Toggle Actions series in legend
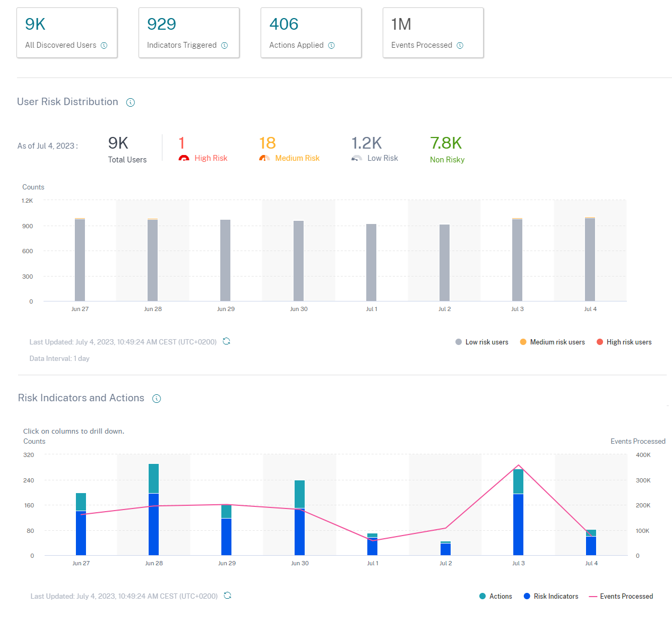672x621 pixels. tap(495, 597)
